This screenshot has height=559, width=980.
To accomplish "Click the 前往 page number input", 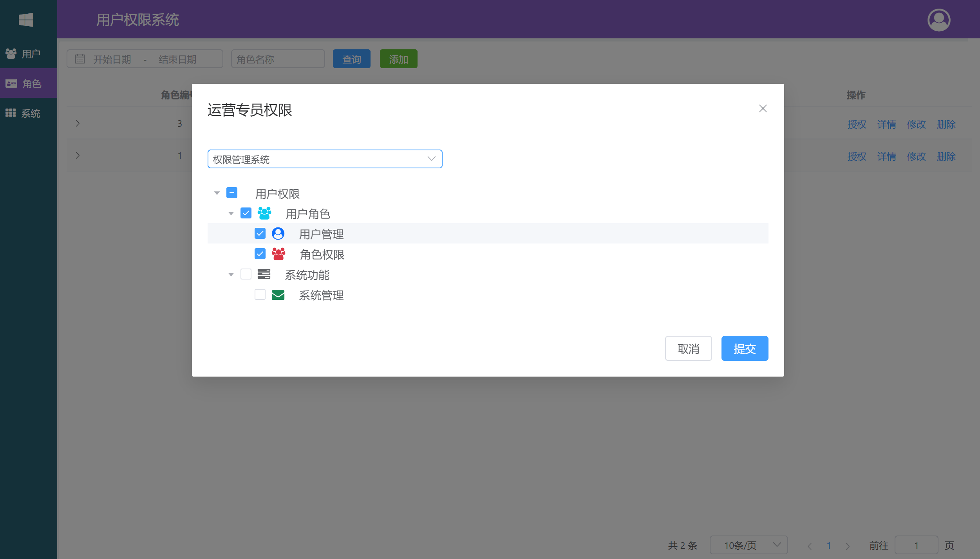I will (916, 545).
